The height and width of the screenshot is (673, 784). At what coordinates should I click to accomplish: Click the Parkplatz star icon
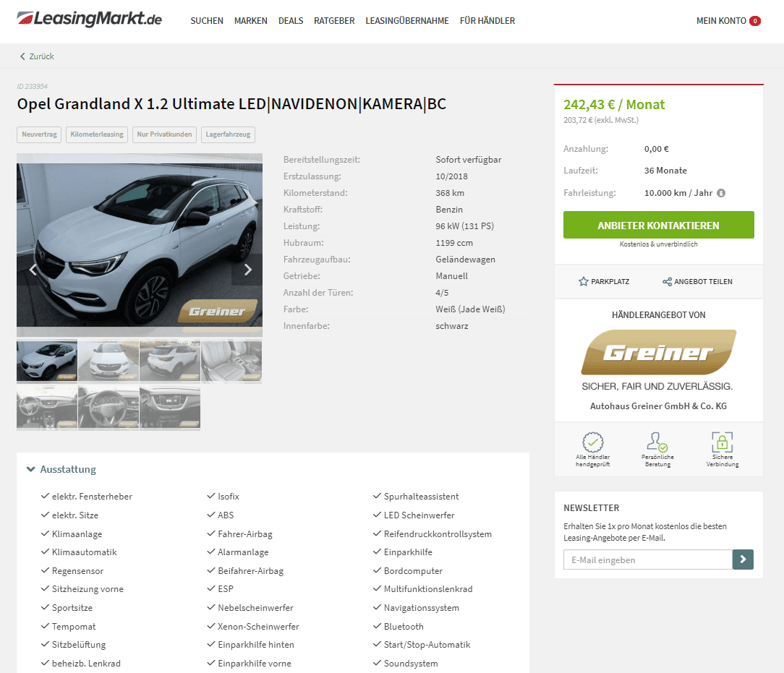[583, 281]
